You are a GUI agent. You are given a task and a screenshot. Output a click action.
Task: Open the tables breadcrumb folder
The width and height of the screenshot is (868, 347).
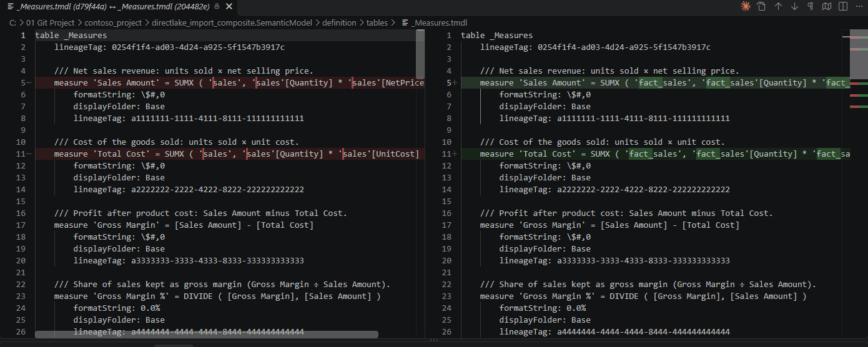pos(377,22)
